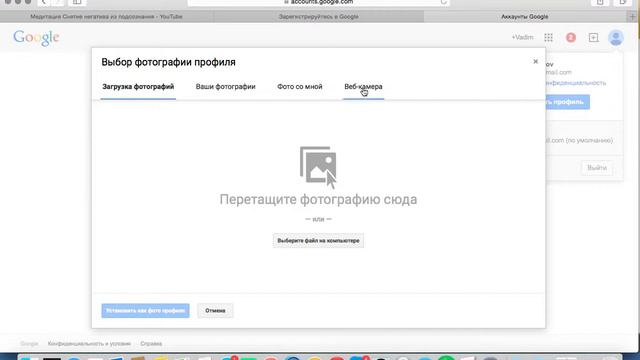This screenshot has height=360, width=640.
Task: Select the Загрузка фотографий tab
Action: click(x=138, y=87)
